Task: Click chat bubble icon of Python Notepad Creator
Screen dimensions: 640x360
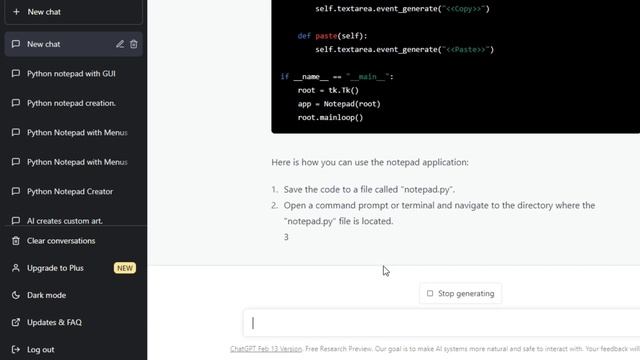Action: (16, 191)
